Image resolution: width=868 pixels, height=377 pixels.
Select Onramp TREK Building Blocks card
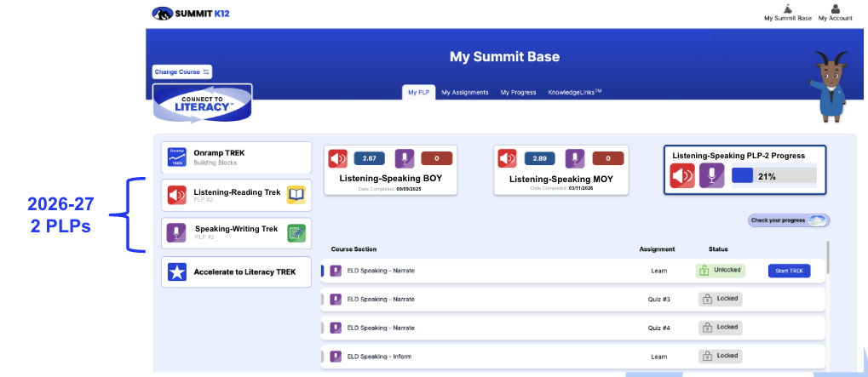[236, 157]
